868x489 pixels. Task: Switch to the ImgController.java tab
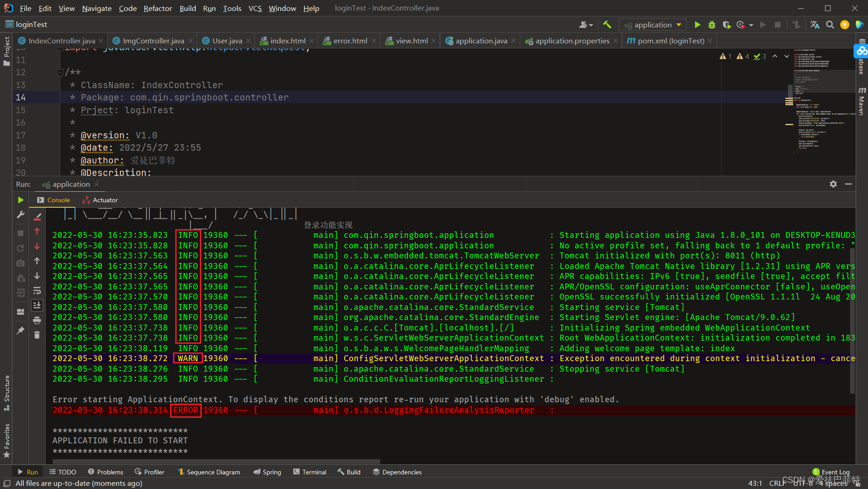click(x=153, y=41)
